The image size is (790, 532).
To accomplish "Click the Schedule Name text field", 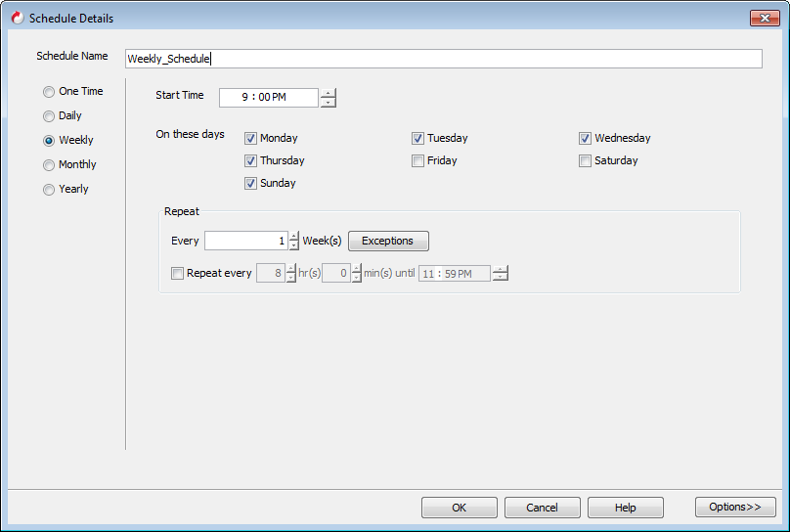I will pyautogui.click(x=443, y=59).
